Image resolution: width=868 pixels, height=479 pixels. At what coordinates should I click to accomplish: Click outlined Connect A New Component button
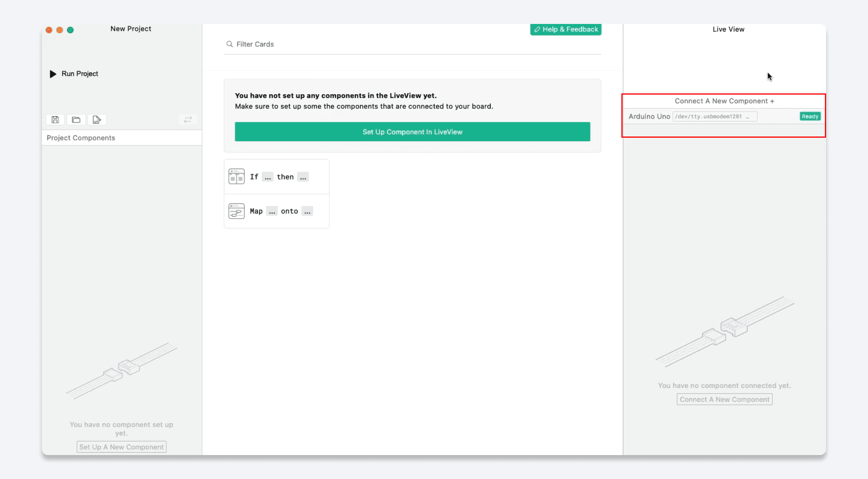coord(724,400)
